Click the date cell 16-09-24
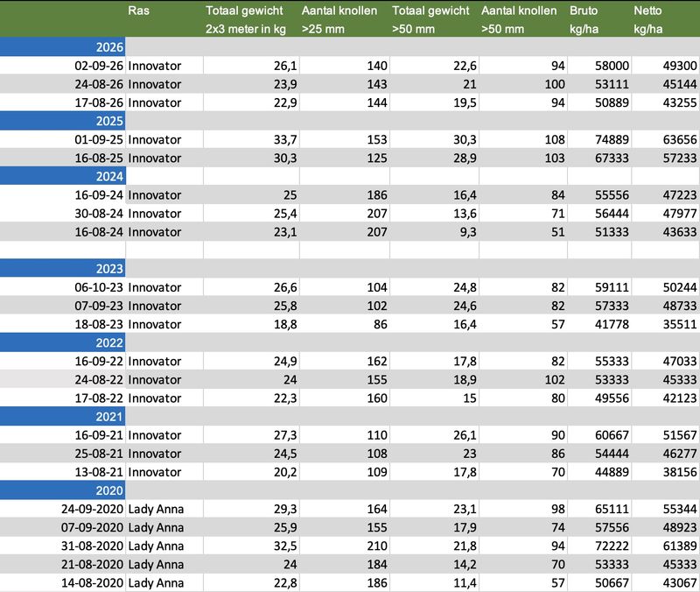This screenshot has width=700, height=592. (99, 194)
